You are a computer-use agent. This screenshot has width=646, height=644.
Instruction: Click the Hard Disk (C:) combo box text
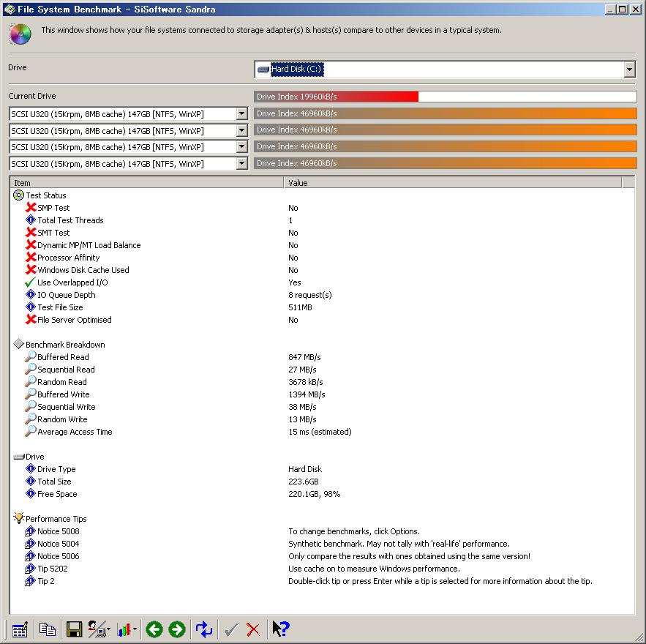point(296,70)
